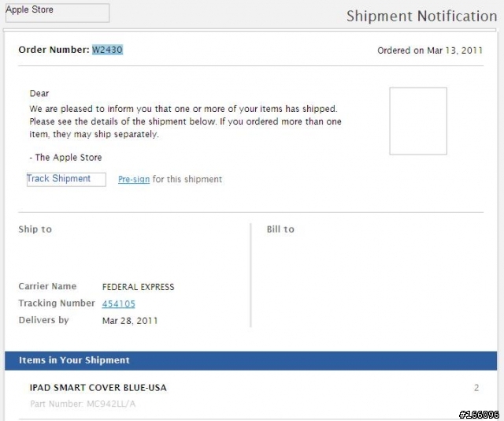Follow the Pre-sign link

tap(134, 179)
